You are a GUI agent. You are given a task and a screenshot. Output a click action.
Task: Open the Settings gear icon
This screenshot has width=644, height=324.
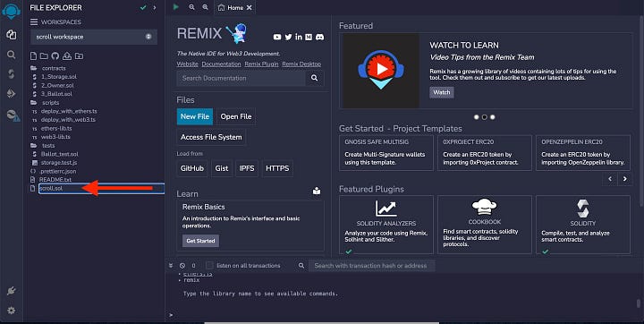(x=12, y=311)
